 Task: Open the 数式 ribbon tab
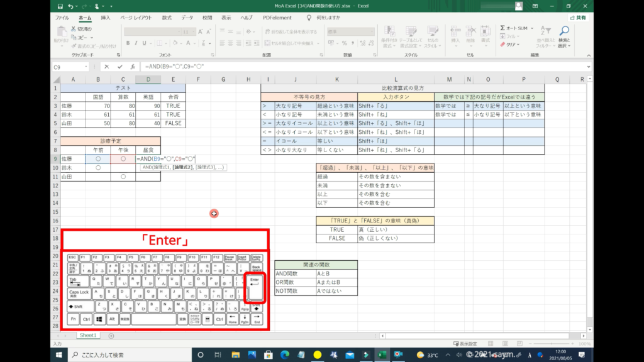pos(167,18)
